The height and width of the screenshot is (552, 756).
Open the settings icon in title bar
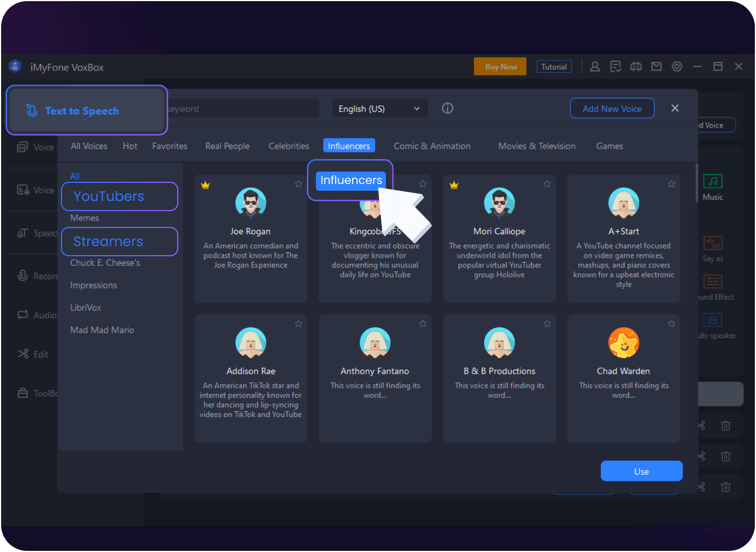click(677, 67)
